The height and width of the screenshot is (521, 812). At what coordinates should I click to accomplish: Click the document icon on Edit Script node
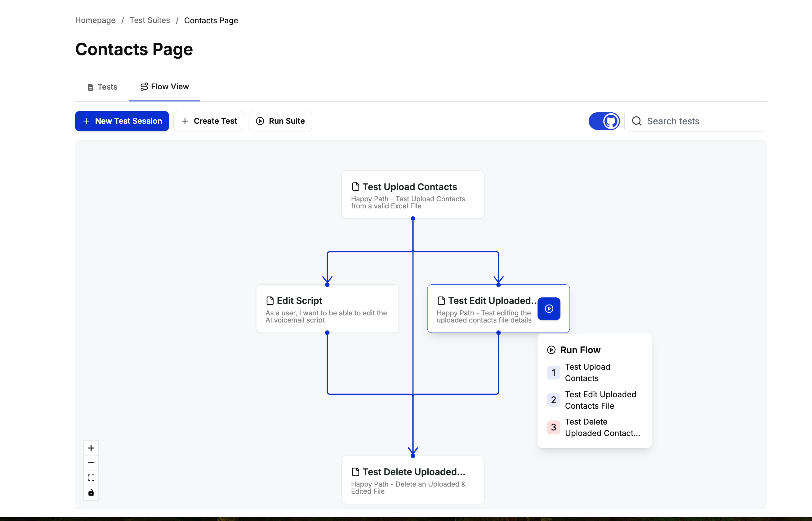(270, 301)
